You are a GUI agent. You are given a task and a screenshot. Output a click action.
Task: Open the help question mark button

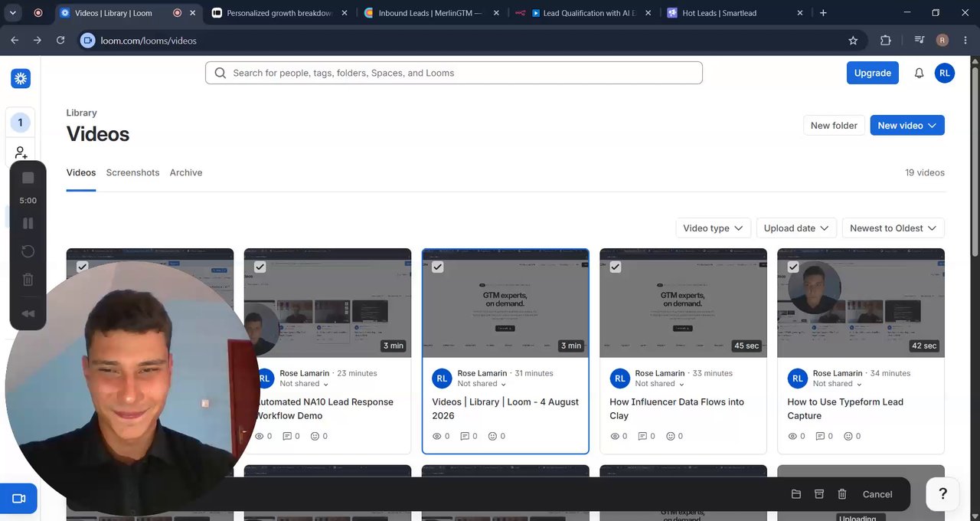[943, 494]
